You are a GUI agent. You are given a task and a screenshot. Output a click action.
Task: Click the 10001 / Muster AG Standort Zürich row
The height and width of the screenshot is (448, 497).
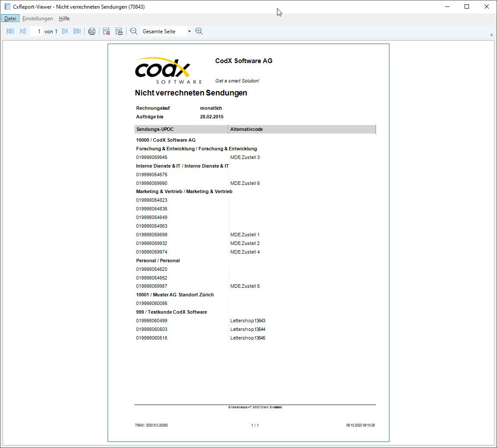tap(175, 295)
